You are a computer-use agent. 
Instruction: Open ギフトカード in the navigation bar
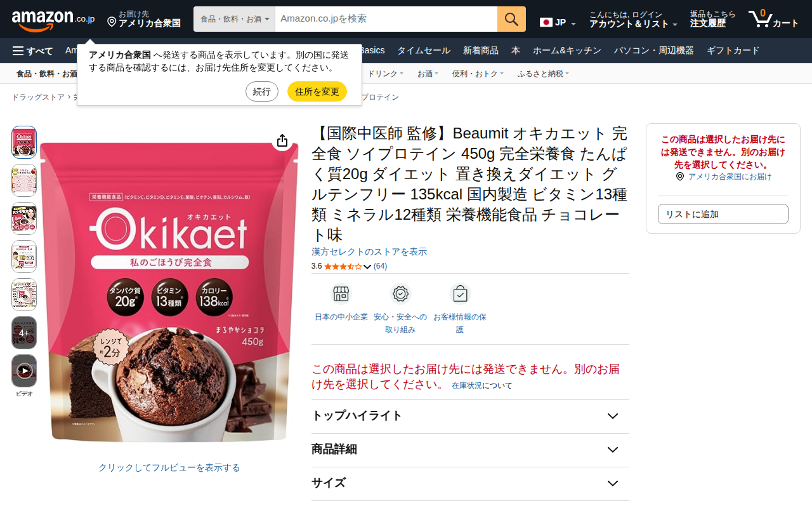(x=733, y=51)
